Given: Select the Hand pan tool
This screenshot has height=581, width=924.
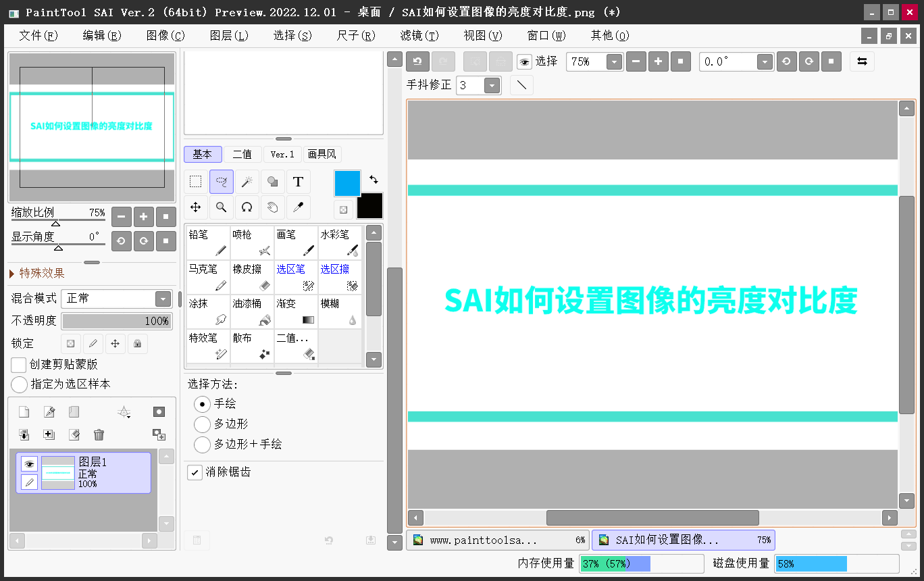Looking at the screenshot, I should (273, 207).
